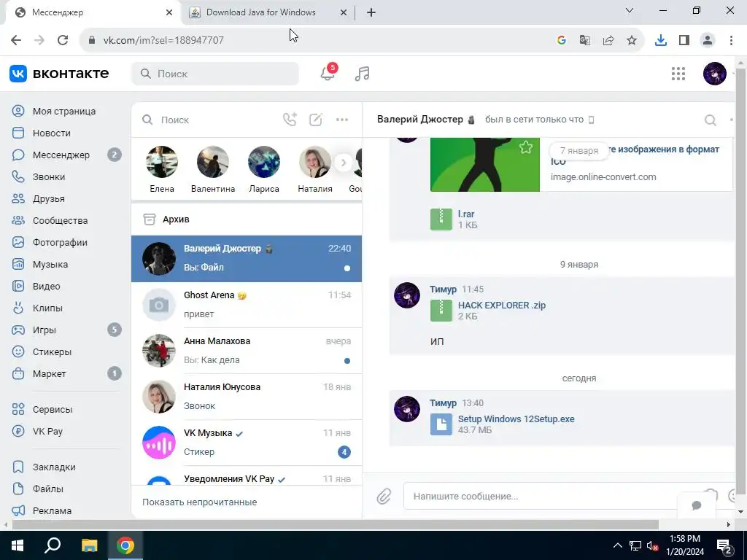Open Chrome profile icon
The image size is (747, 560).
point(708,40)
